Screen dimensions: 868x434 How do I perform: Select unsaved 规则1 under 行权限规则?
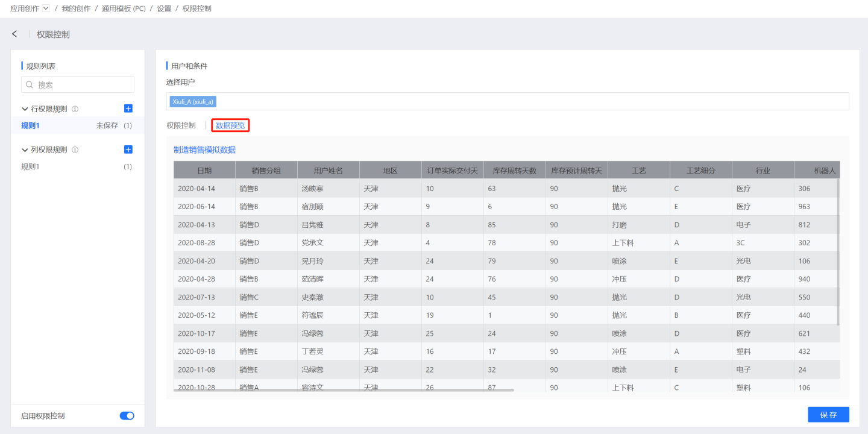point(30,125)
